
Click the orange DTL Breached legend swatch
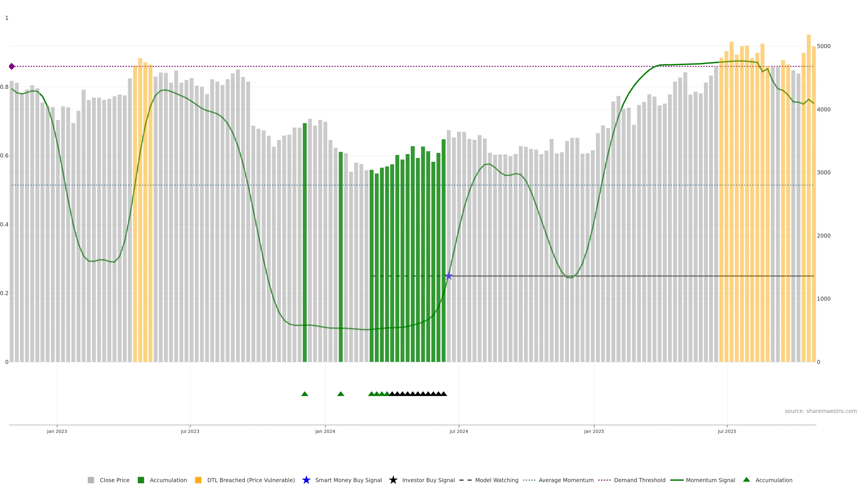pyautogui.click(x=198, y=480)
